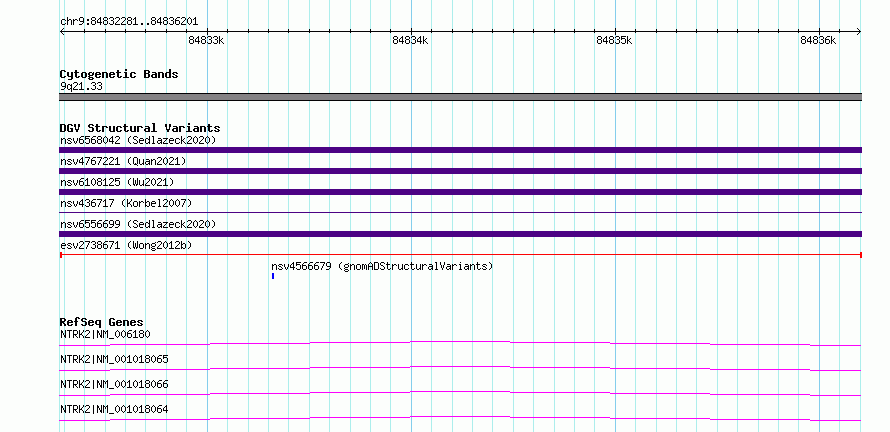
Task: Click variant label nsv436717 (Korbel2007)
Action: [x=126, y=203]
